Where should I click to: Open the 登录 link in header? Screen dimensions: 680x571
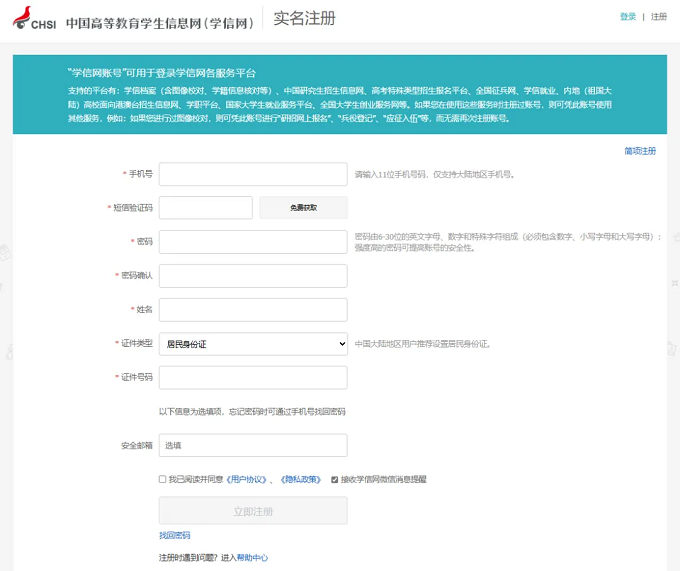[x=628, y=17]
